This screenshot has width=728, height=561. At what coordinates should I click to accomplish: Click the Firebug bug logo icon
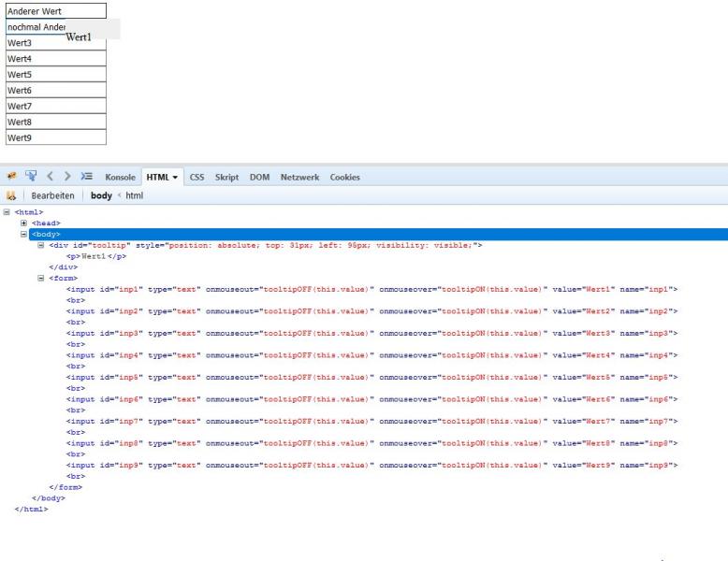[x=11, y=178]
